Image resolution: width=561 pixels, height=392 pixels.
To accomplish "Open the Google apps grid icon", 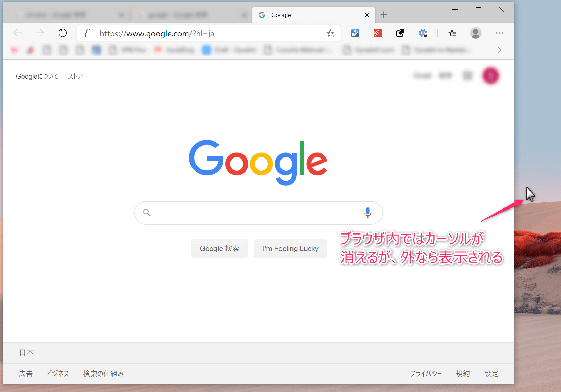I will [x=467, y=75].
